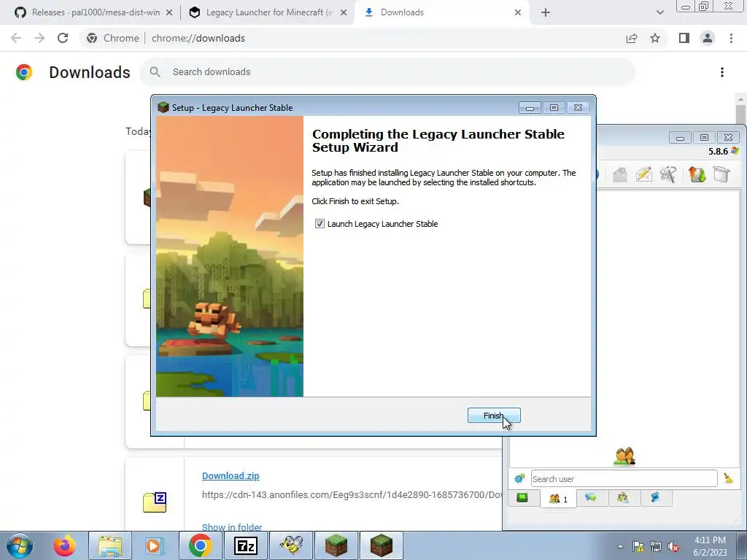Open Chrome side panel
Viewport: 747px width, 560px height.
point(684,38)
